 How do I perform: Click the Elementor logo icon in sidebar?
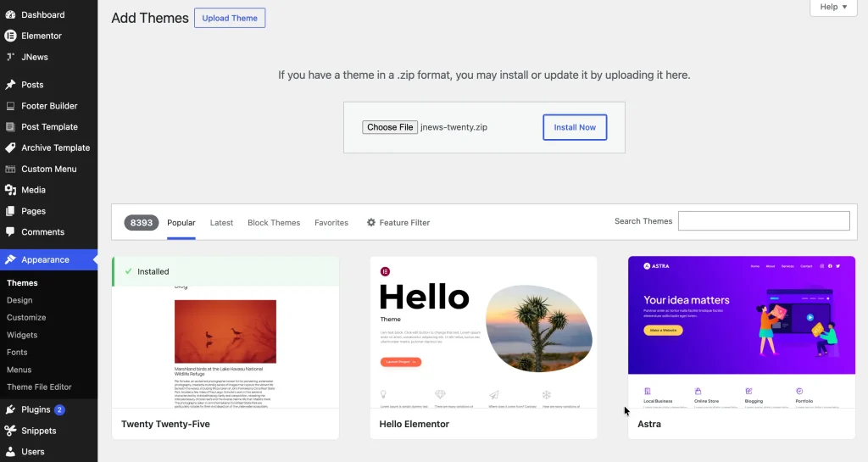(10, 36)
